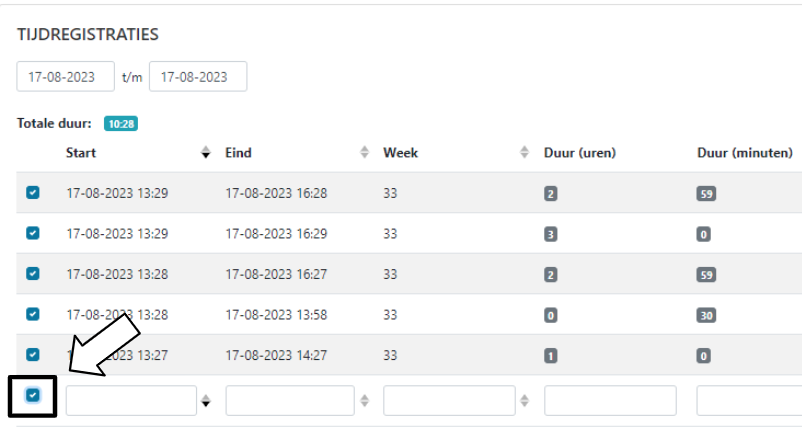Sort by Start column arrow
802x433 pixels.
[x=206, y=153]
